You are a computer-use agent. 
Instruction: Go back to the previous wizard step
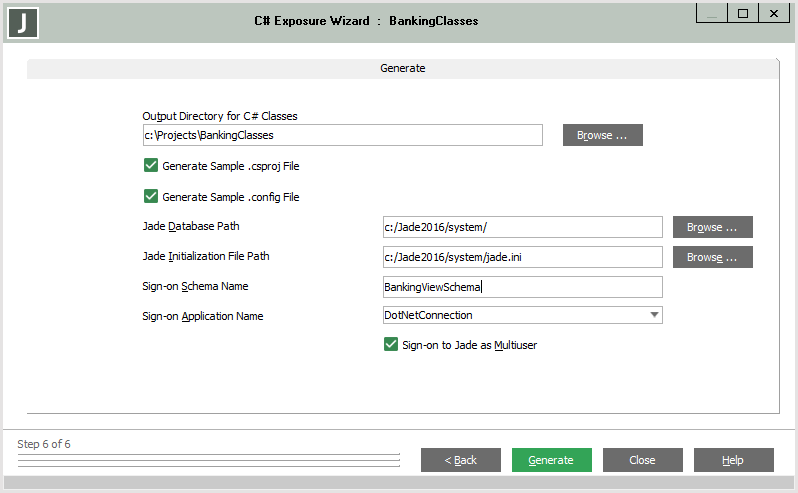460,460
